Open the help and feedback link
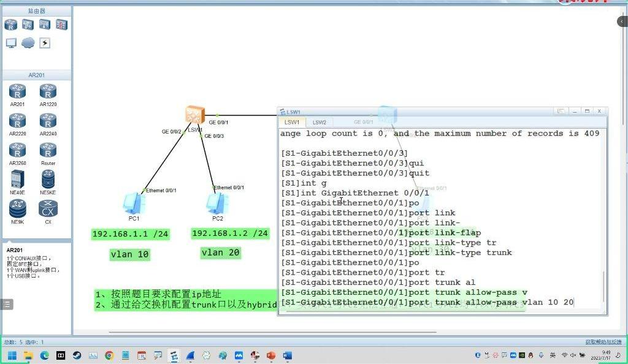Screen dimensions: 628x364 click(x=603, y=342)
